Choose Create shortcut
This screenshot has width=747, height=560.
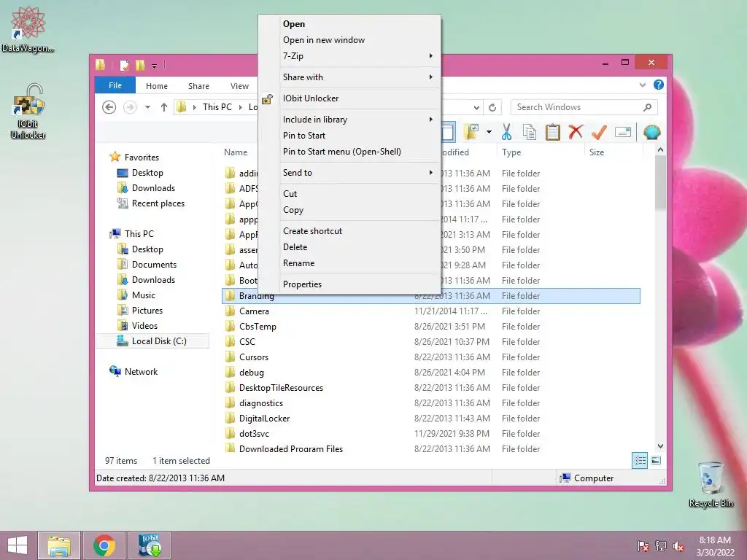pos(349,231)
